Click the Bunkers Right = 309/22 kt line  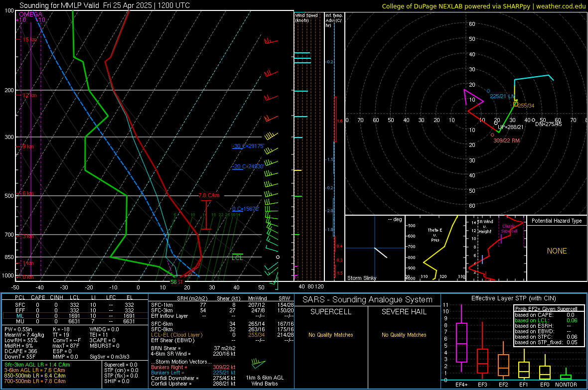point(193,367)
